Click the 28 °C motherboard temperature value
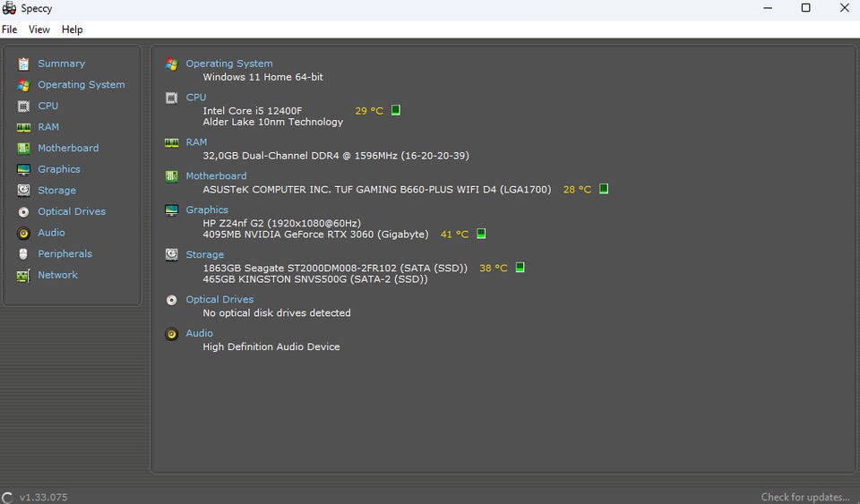Image resolution: width=860 pixels, height=504 pixels. 577,190
